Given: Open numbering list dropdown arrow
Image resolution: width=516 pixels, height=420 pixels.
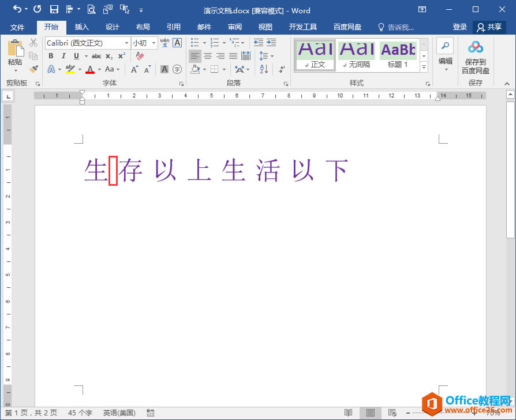Looking at the screenshot, I should coord(224,43).
